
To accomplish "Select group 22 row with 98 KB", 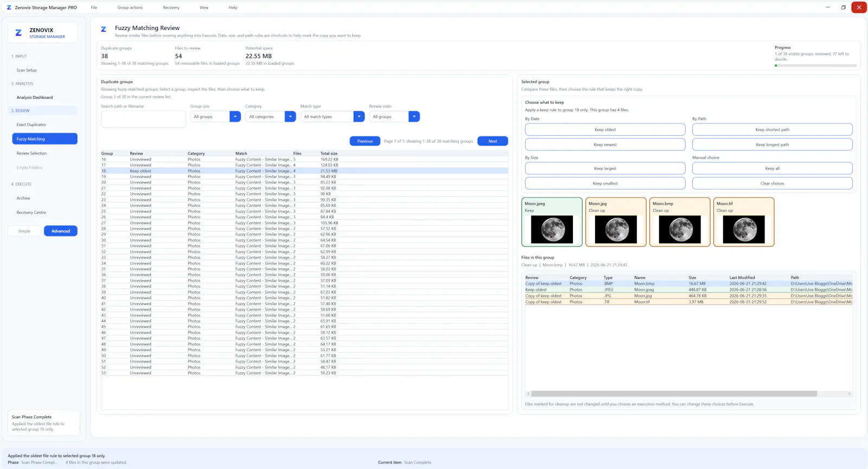I will click(304, 194).
